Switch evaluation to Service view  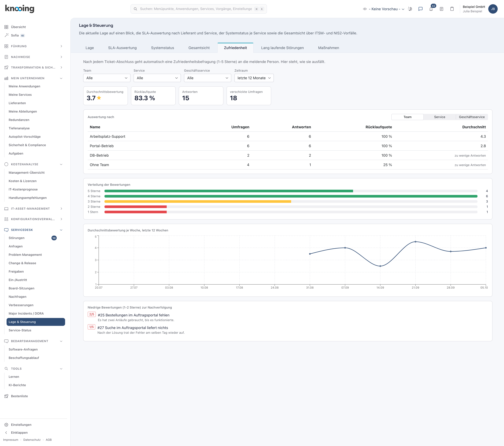pyautogui.click(x=439, y=117)
